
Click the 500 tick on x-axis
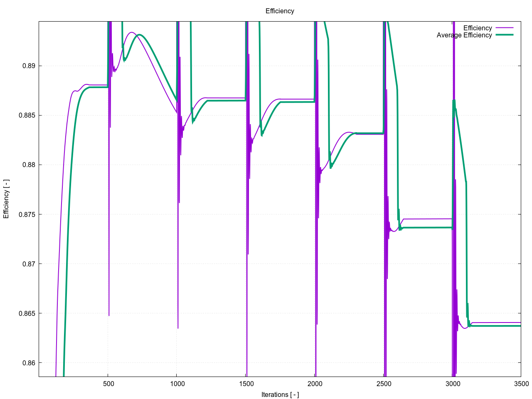tap(108, 384)
